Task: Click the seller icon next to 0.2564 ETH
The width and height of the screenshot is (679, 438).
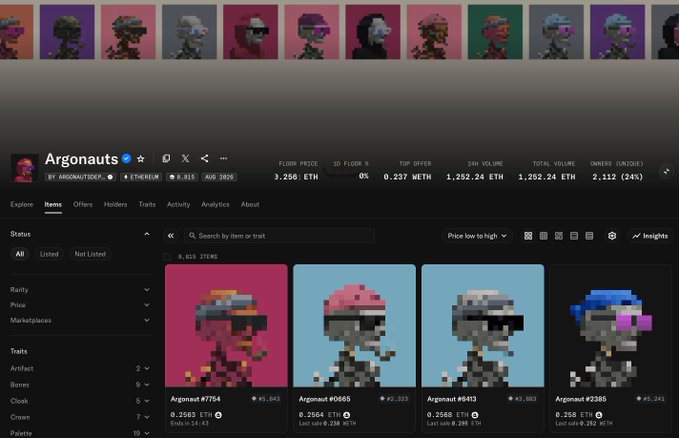Action: [x=346, y=415]
